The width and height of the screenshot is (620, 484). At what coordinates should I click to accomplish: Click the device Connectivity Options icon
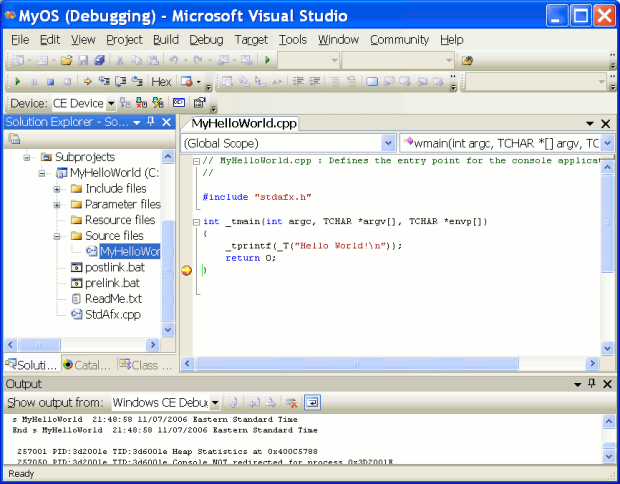coord(200,103)
